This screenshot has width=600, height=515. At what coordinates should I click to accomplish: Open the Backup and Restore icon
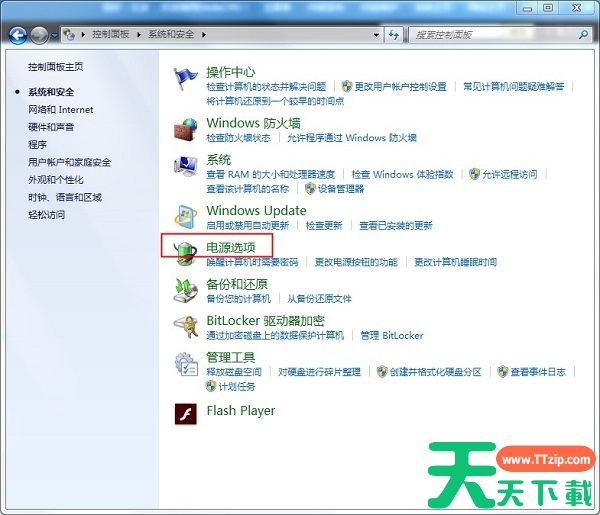tap(186, 290)
